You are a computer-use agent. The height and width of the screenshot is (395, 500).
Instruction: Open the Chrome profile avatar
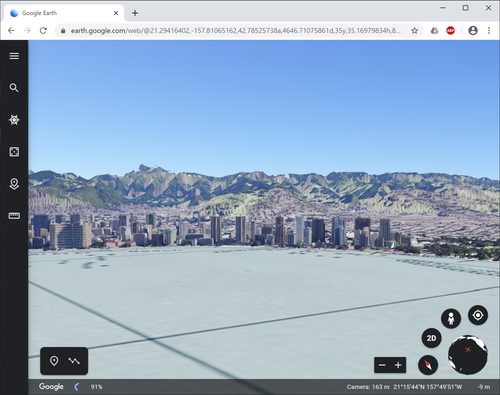(x=473, y=31)
